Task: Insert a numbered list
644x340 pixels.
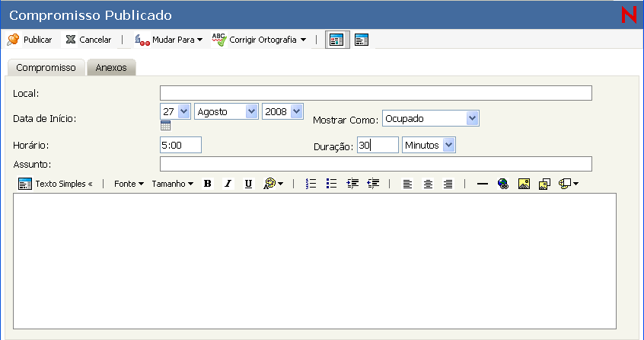Action: (311, 184)
